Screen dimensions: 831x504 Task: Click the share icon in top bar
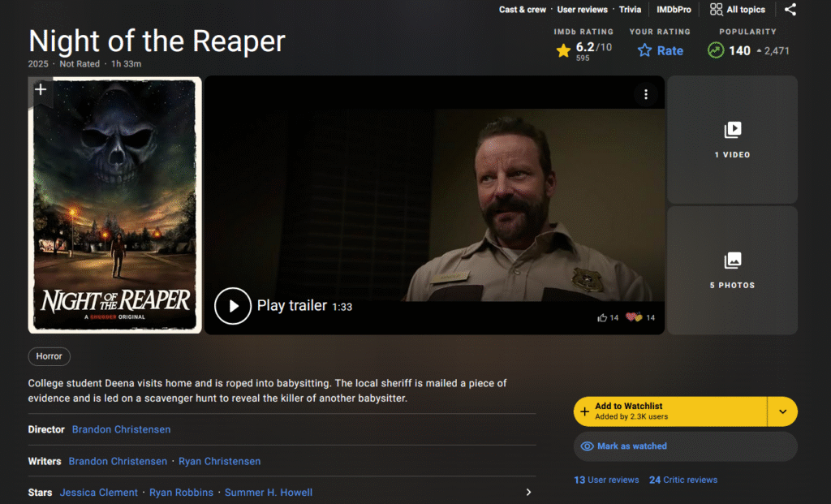(x=790, y=10)
